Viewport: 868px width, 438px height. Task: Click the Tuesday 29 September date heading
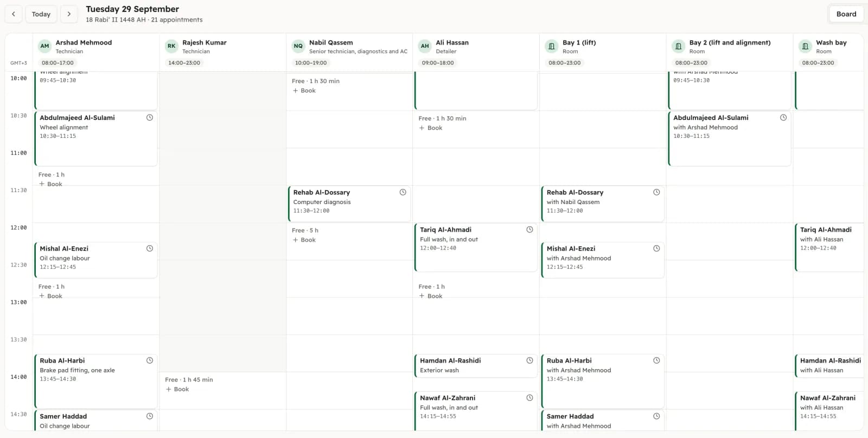pyautogui.click(x=132, y=9)
